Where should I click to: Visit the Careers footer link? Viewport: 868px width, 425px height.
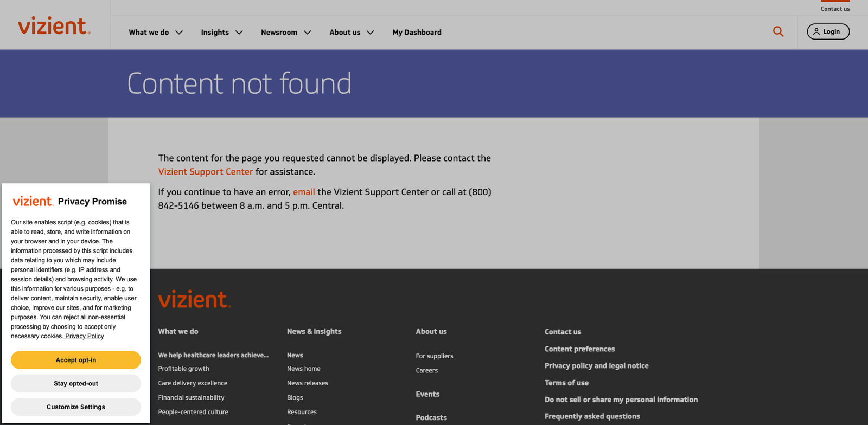coord(426,371)
